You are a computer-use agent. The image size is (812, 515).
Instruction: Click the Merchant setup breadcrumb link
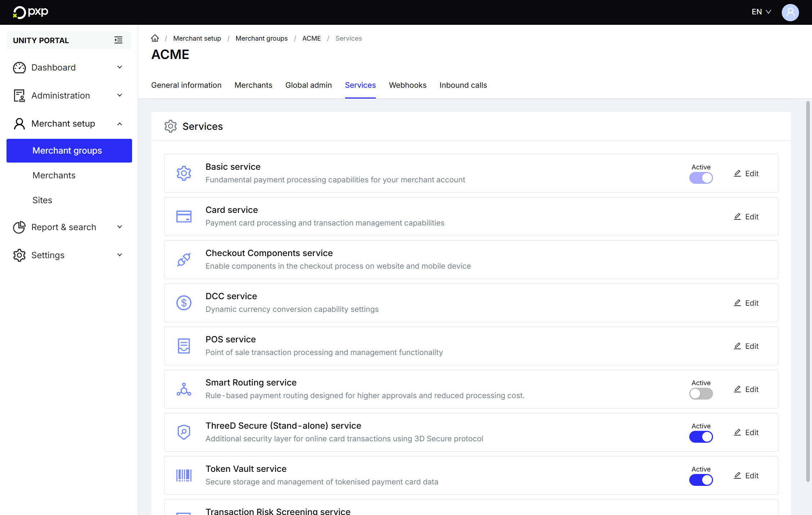click(x=197, y=38)
